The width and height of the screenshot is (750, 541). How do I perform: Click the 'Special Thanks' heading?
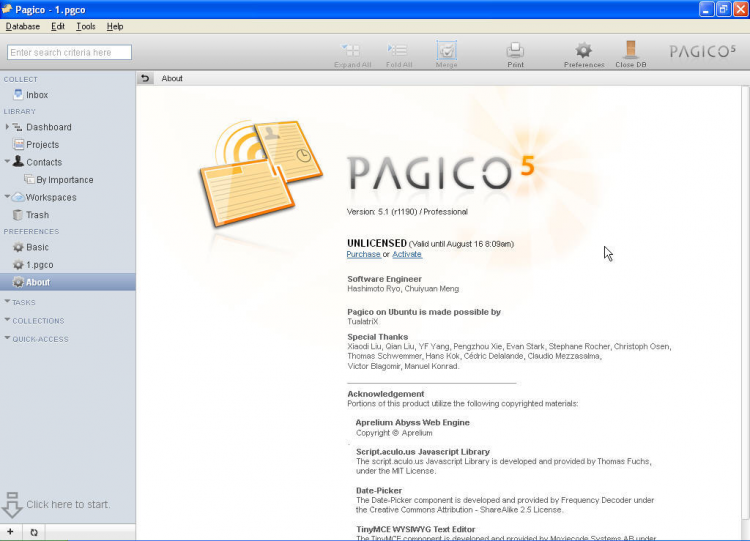tap(378, 337)
